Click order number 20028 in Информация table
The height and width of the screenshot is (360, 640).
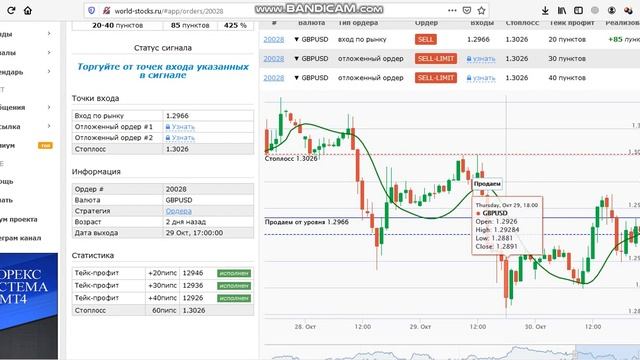point(176,189)
